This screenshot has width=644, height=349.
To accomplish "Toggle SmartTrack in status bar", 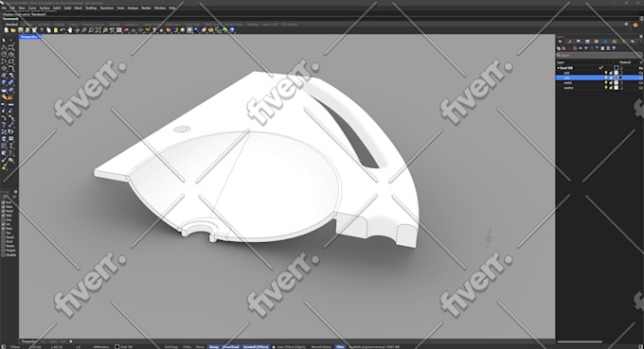I will point(230,346).
